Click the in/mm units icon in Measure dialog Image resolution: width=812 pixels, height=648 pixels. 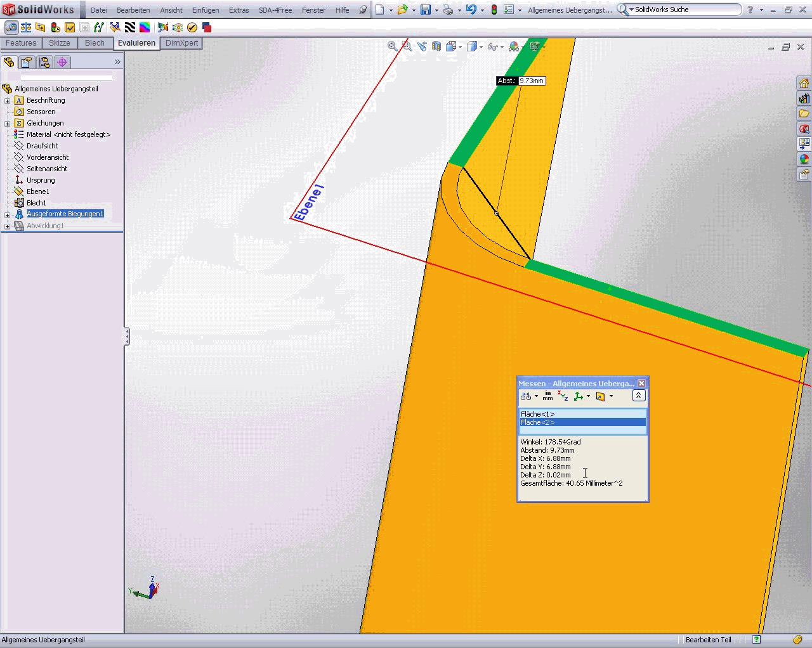[x=547, y=396]
